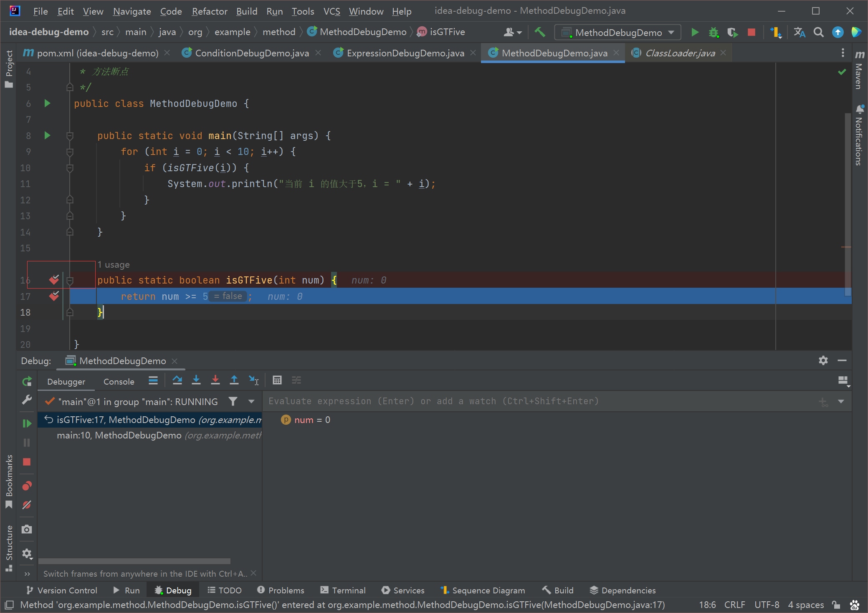This screenshot has height=613, width=868.
Task: Collapse the main method fold marker
Action: click(70, 136)
